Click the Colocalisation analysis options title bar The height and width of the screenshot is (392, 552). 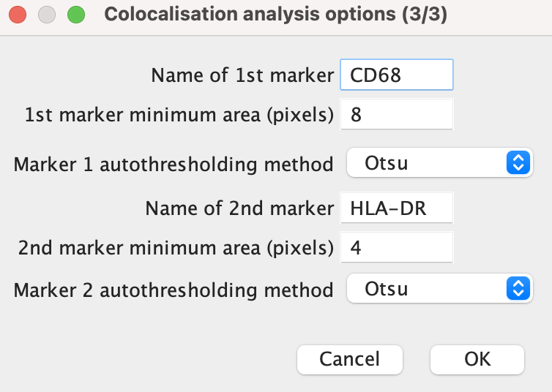coord(276,15)
